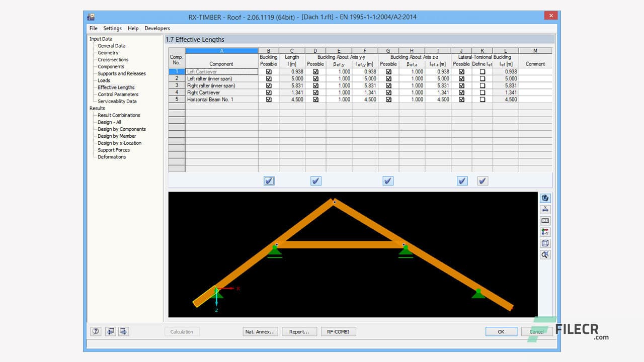This screenshot has width=644, height=362.
Task: Switch to the X-Y view projection
Action: click(x=545, y=232)
